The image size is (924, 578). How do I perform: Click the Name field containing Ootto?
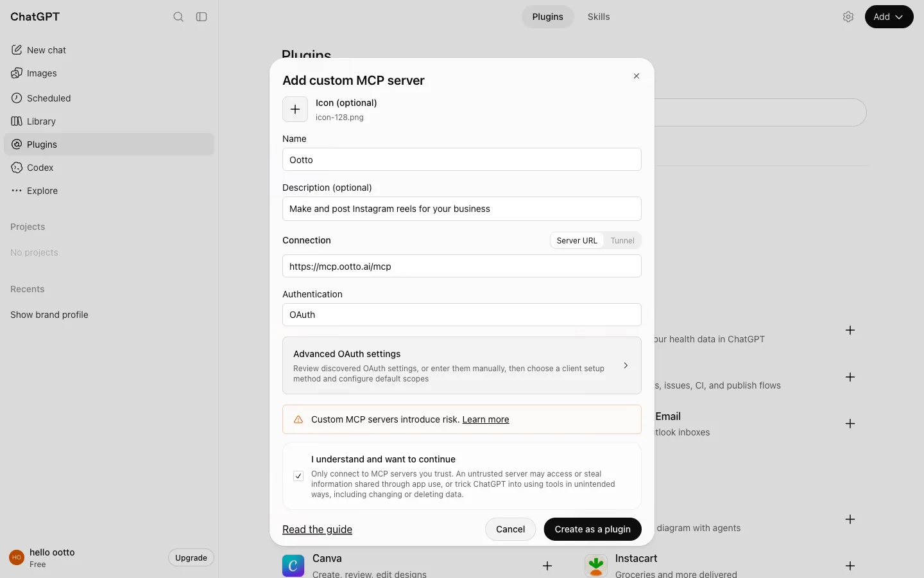tap(462, 159)
